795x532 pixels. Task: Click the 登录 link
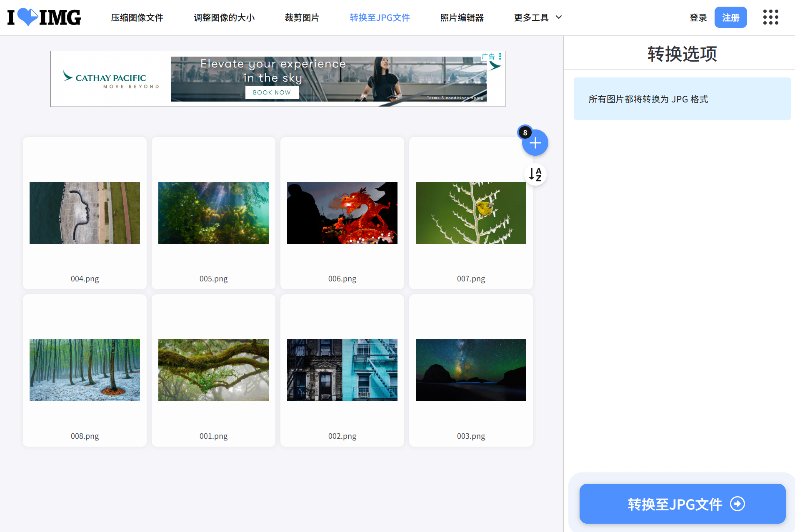698,17
